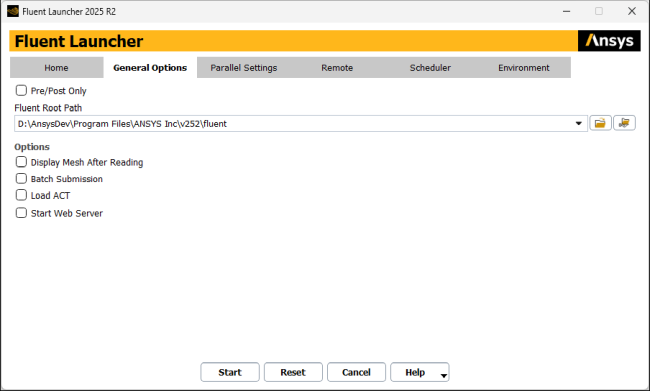
Task: Close the Fluent Launcher window
Action: [632, 11]
